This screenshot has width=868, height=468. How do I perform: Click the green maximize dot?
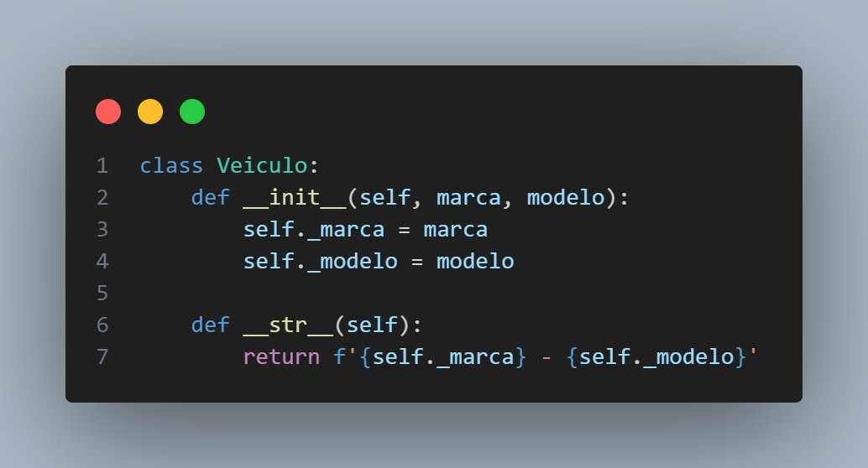pos(192,112)
